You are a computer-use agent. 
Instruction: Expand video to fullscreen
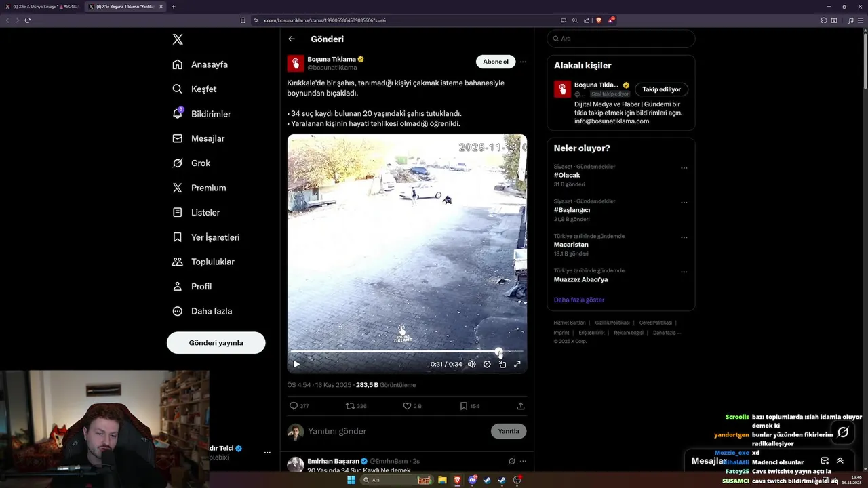tap(517, 364)
